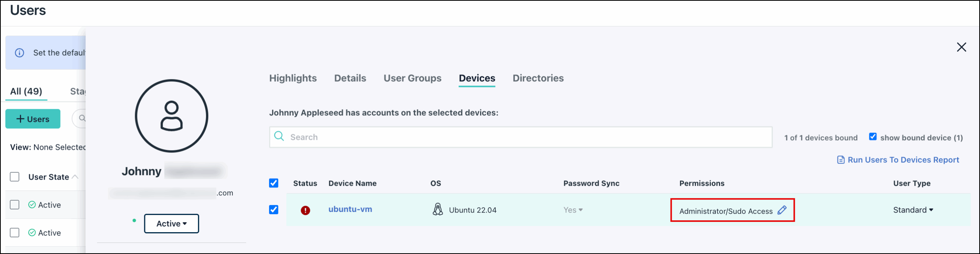Click the info icon in the blue banner

[20, 53]
